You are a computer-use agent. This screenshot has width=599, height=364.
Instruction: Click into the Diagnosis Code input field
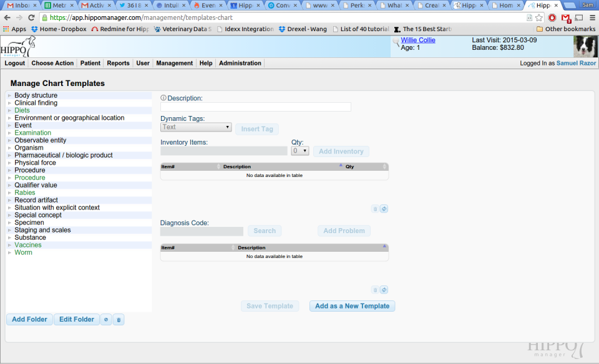click(202, 231)
